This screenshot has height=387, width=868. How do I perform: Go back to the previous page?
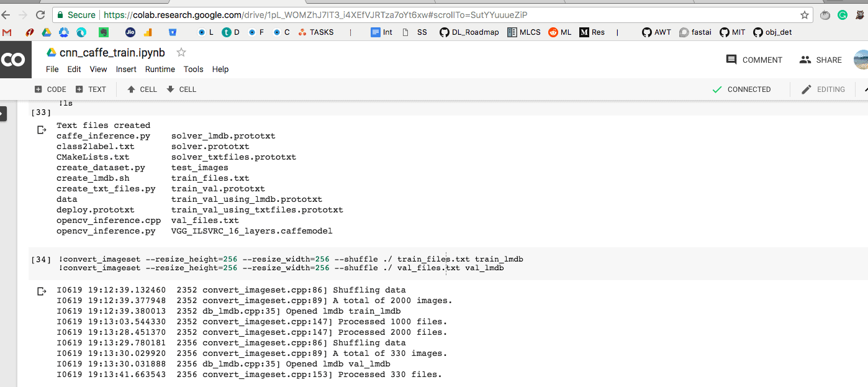[5, 15]
